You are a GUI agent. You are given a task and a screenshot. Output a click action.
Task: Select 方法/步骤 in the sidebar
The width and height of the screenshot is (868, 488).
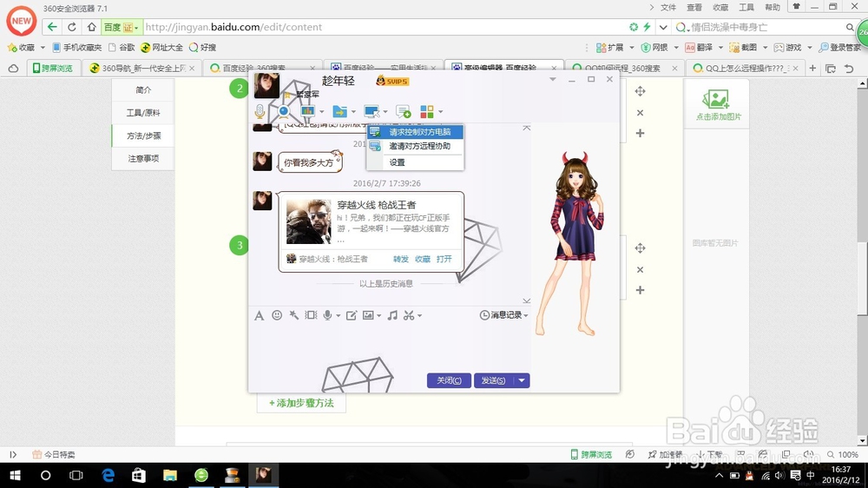click(143, 135)
